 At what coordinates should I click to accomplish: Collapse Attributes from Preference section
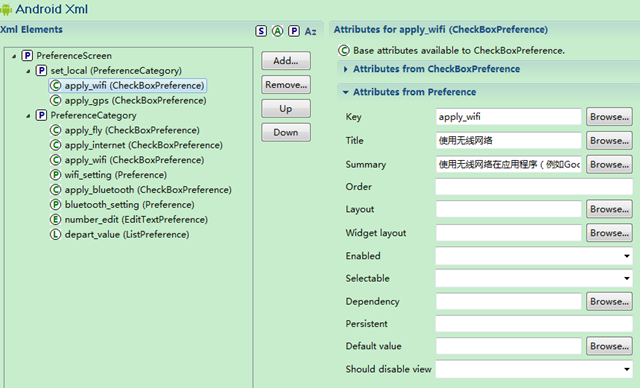[346, 92]
